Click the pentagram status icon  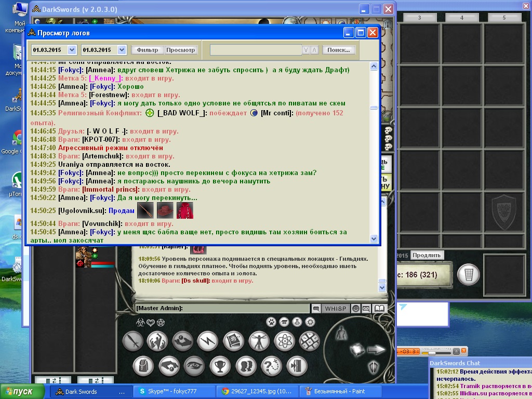coord(161,322)
